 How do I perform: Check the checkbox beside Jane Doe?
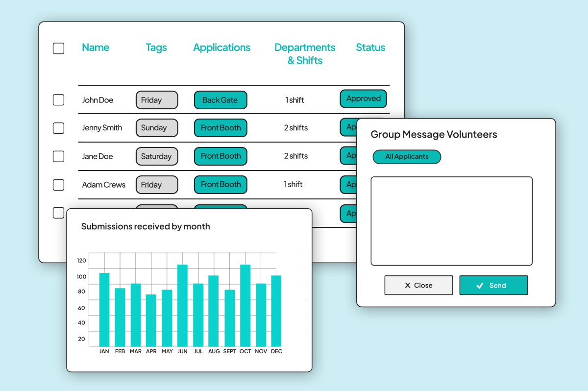click(58, 156)
